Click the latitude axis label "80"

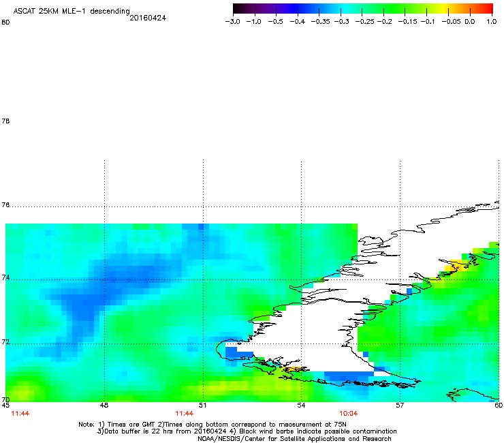pyautogui.click(x=5, y=22)
